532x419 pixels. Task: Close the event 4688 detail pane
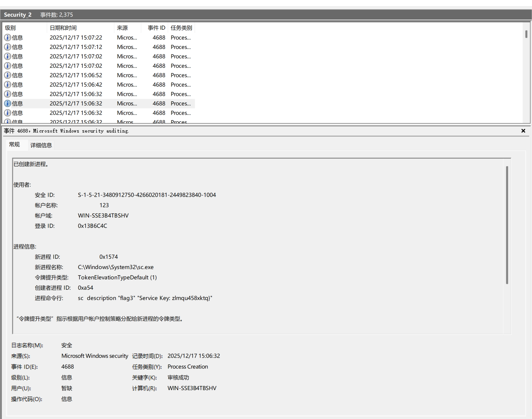[523, 131]
